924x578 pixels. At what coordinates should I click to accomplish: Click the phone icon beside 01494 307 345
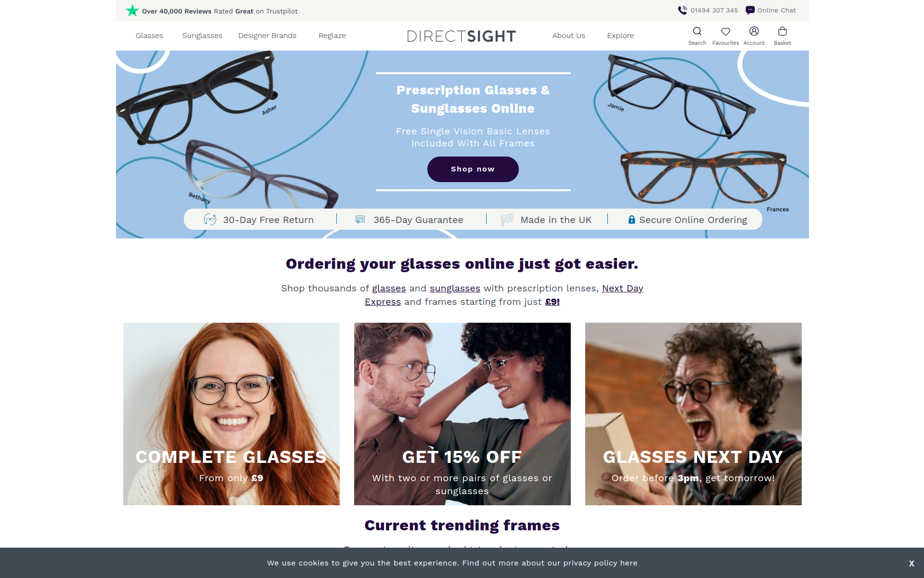click(x=682, y=10)
